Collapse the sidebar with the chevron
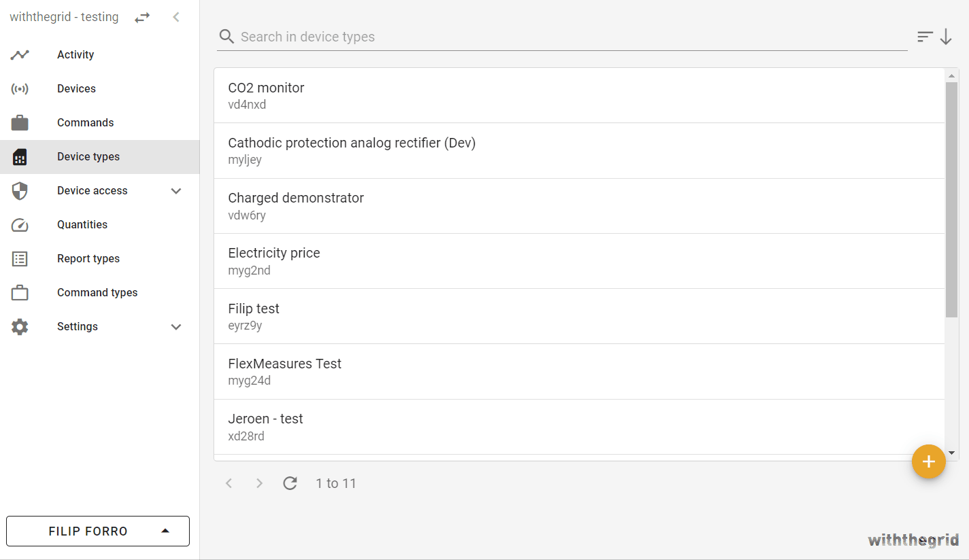This screenshot has height=560, width=969. click(x=176, y=18)
